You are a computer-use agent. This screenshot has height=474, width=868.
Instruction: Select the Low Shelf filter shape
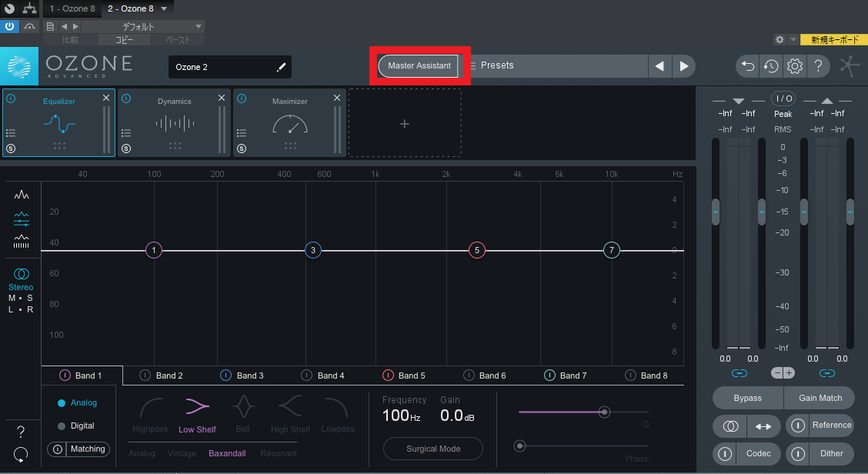click(197, 414)
